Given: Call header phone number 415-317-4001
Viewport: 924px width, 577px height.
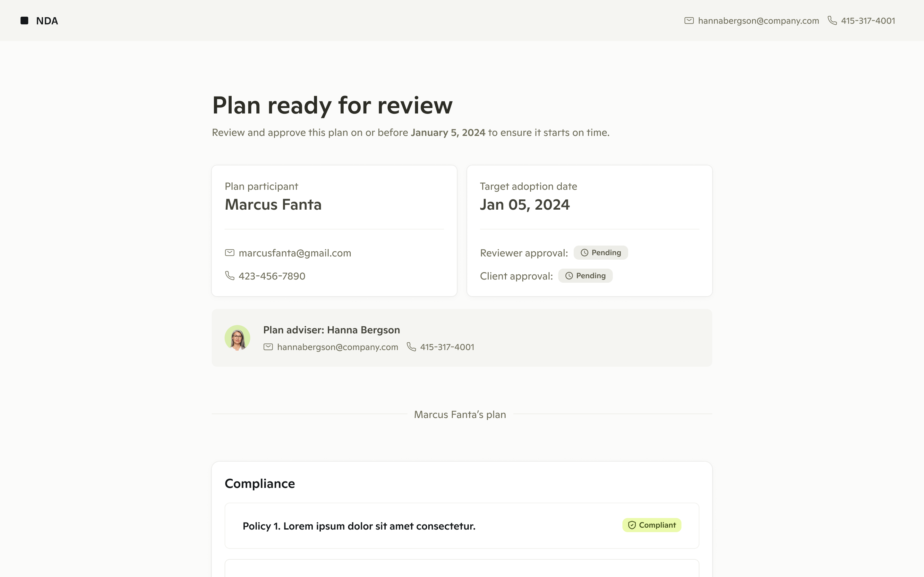Looking at the screenshot, I should tap(868, 21).
